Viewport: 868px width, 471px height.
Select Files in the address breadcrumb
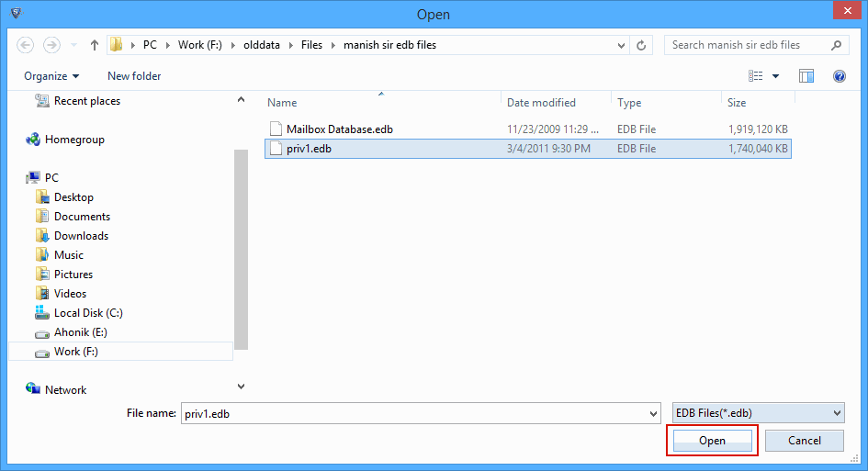click(311, 45)
